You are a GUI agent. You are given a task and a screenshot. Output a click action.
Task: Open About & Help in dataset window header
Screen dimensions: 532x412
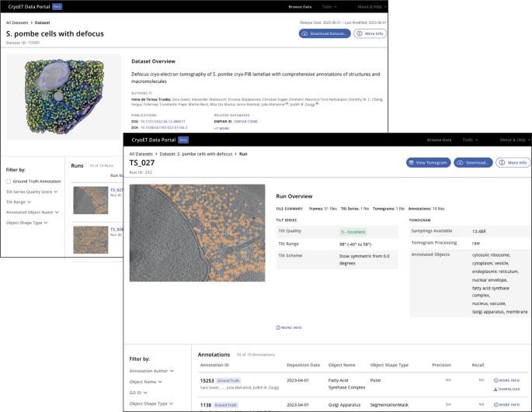tap(372, 7)
